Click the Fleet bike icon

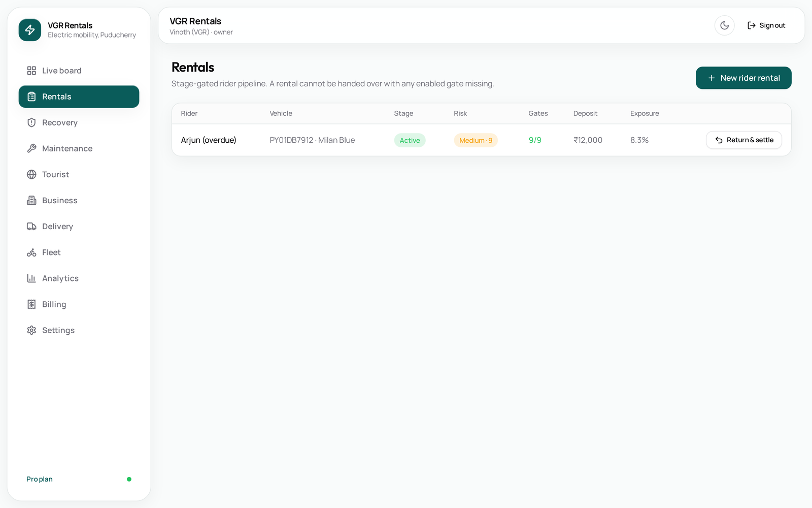click(31, 252)
